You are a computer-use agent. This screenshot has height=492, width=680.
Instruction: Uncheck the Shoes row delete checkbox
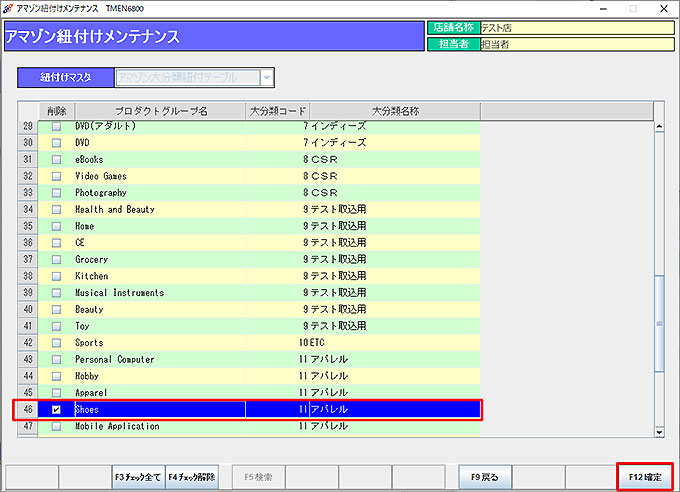pyautogui.click(x=56, y=410)
